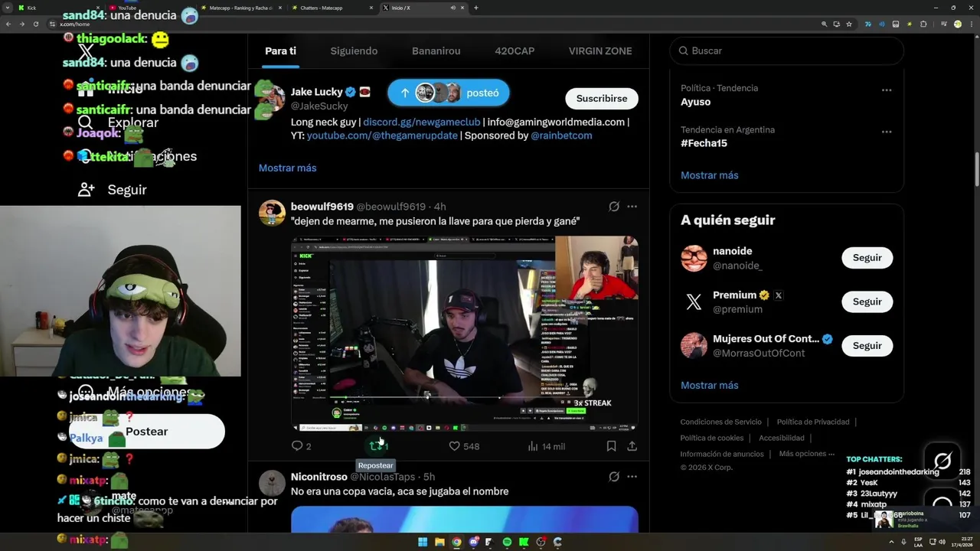Open youtube.com/@thegamerupdate link
980x551 pixels.
pos(382,135)
